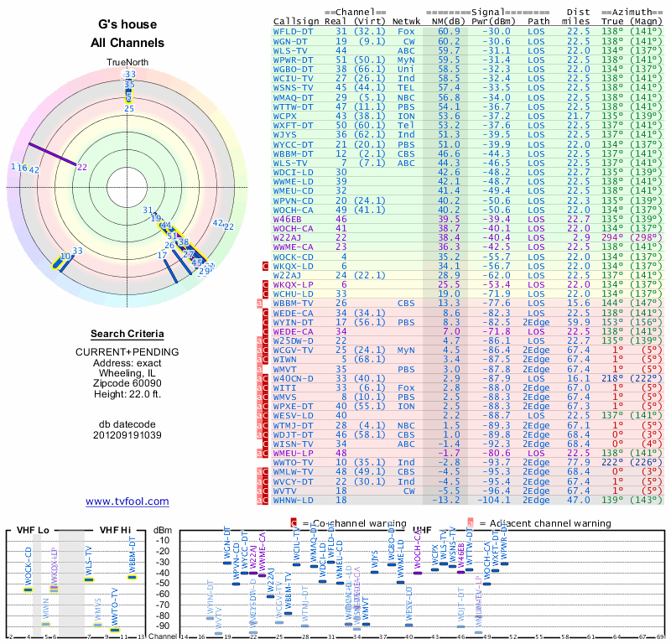Click WCIU-TV in the callsign column
Viewport: 671px width, 644px height.
point(293,79)
